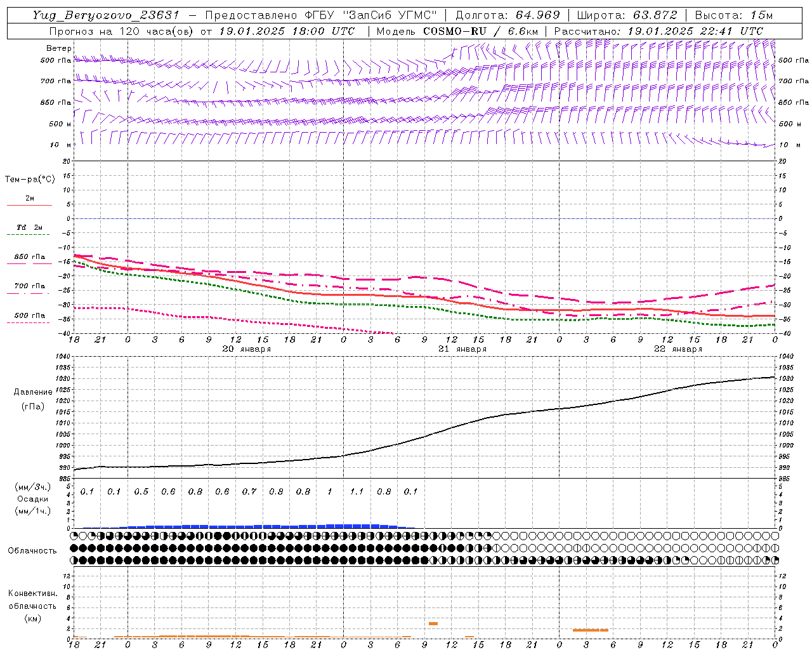Viewport: 812px width, 650px height.
Task: Click the 700 гПа dash-dot legend line
Action: 29,293
